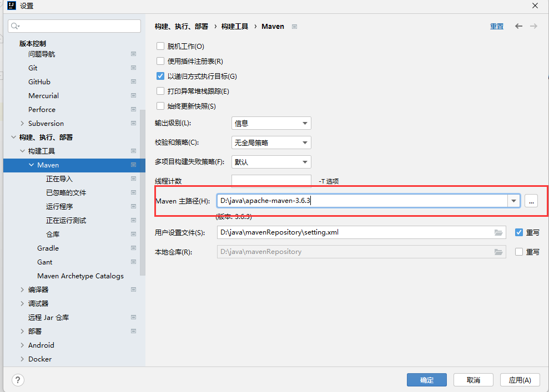Click the project-level icon beside Perforce
This screenshot has width=549, height=392.
click(x=133, y=109)
